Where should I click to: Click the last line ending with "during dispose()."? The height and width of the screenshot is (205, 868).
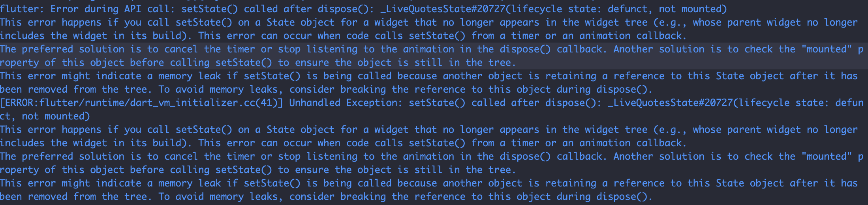(326, 197)
